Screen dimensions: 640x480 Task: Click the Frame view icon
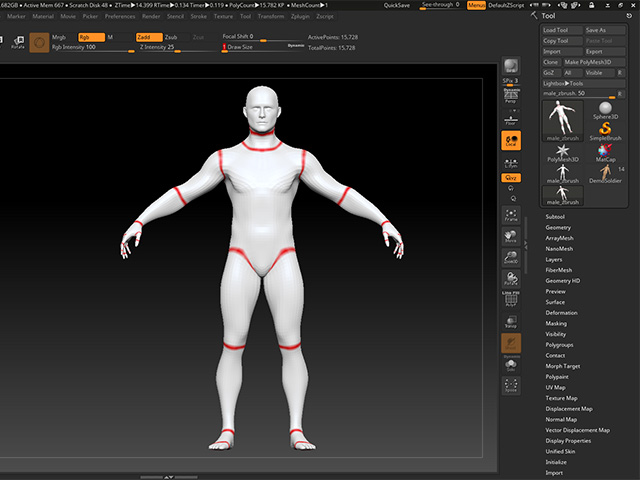tap(511, 215)
